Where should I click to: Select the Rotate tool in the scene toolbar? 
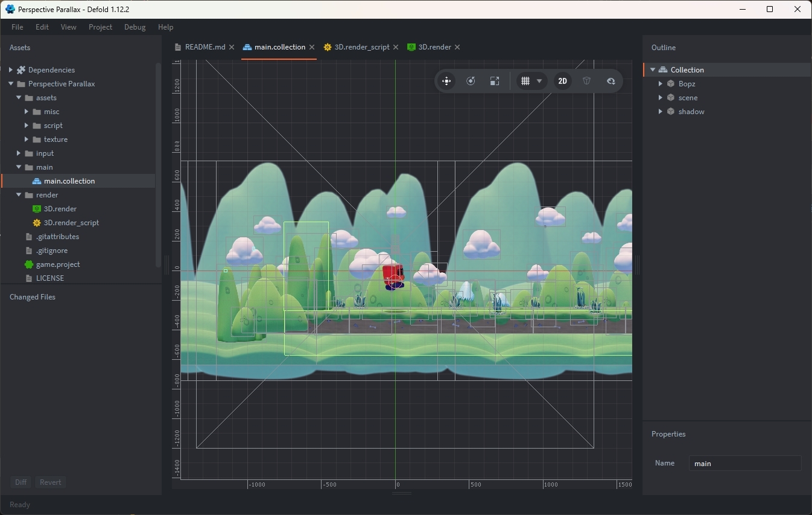[x=471, y=80]
